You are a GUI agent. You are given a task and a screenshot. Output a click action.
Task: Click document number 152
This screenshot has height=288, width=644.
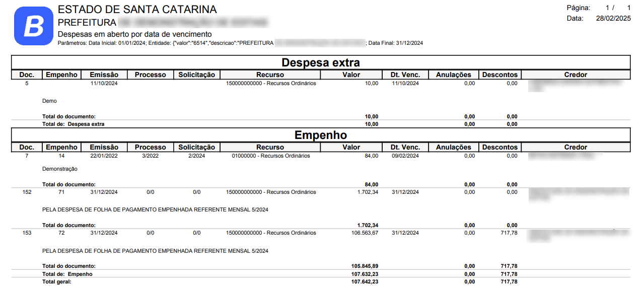[27, 192]
